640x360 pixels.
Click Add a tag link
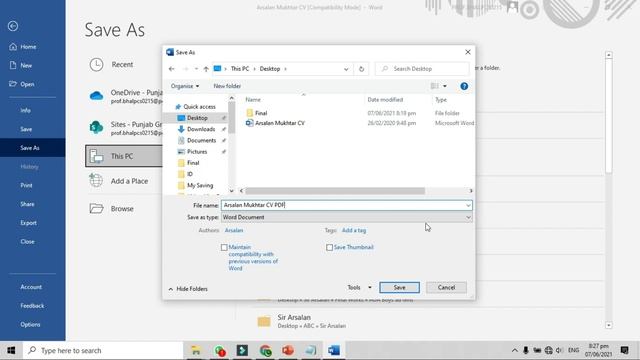[x=354, y=230]
